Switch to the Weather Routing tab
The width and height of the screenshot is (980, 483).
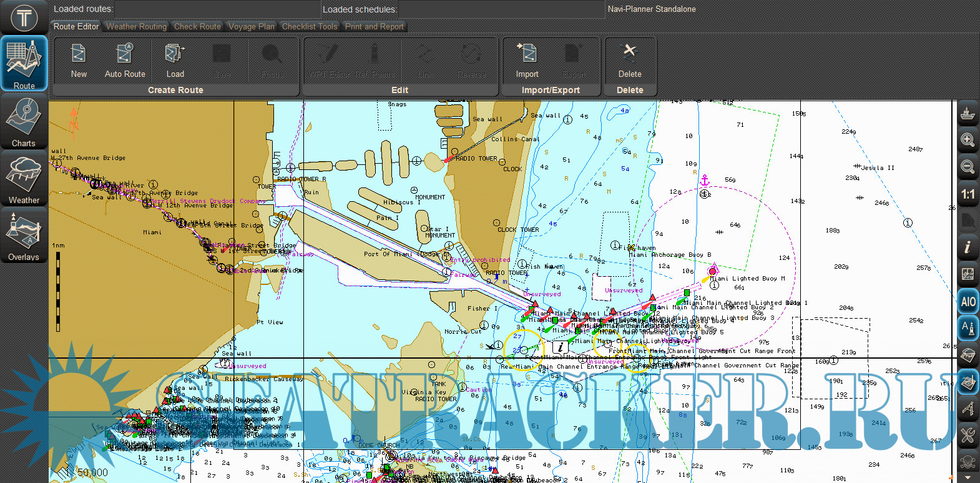[x=136, y=26]
